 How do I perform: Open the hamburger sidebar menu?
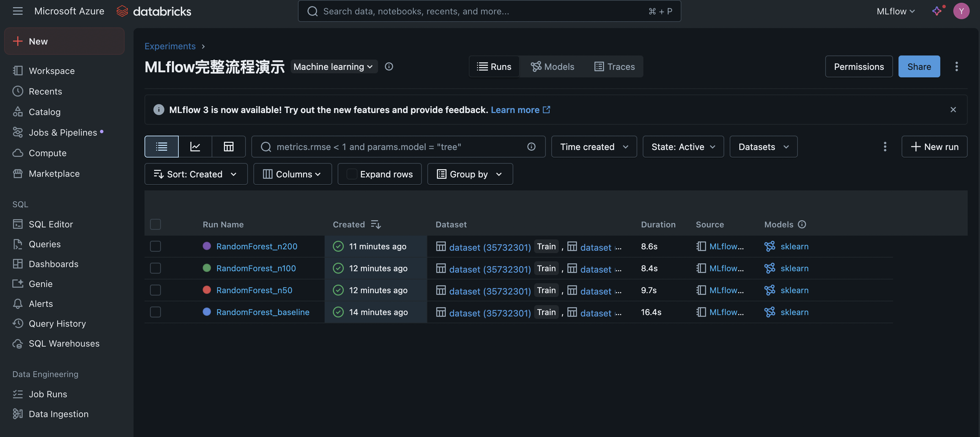point(17,11)
